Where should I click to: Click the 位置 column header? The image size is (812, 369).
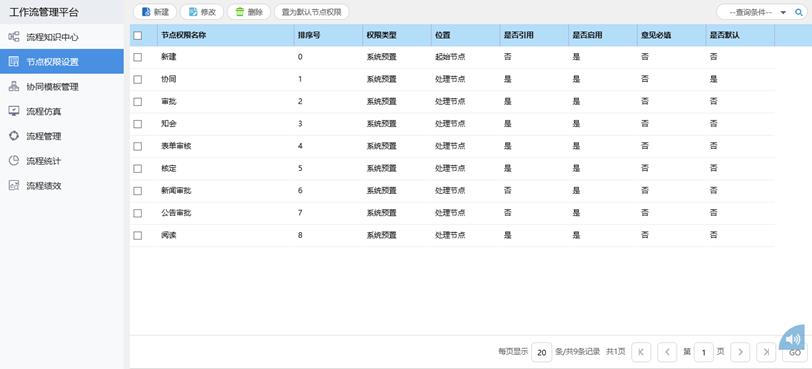[465, 36]
